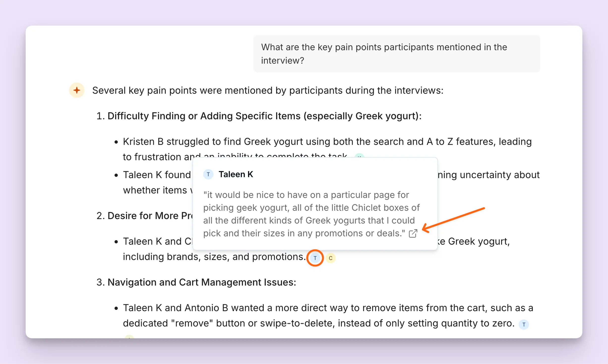Screen dimensions: 608x364
Task: Click the partially visible citation chip at bottom edge
Action: coord(129,337)
